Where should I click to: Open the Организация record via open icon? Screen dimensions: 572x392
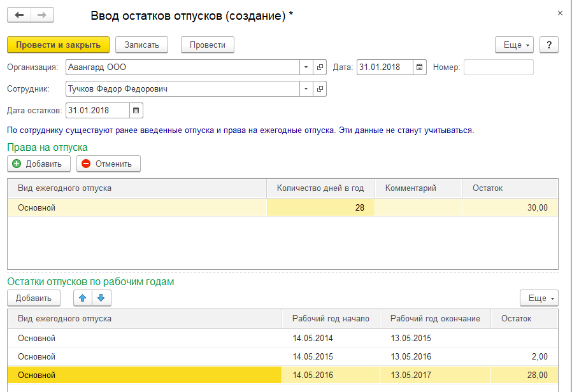(320, 67)
